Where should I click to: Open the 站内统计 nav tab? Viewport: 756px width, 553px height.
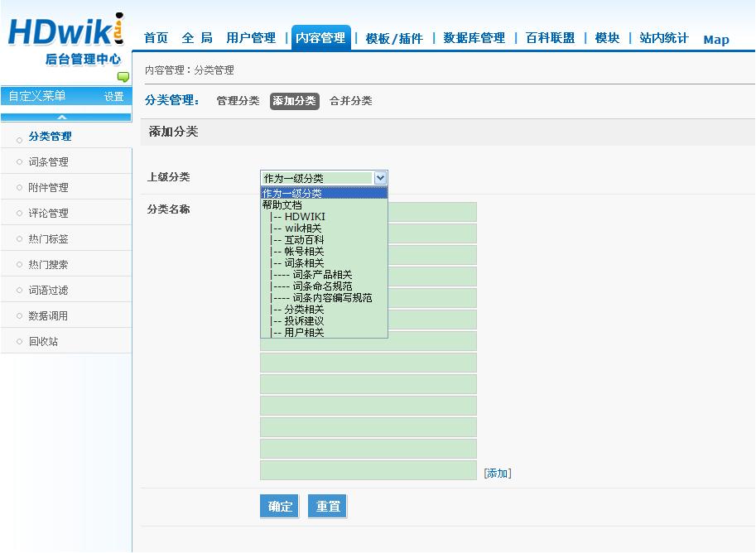[x=664, y=38]
